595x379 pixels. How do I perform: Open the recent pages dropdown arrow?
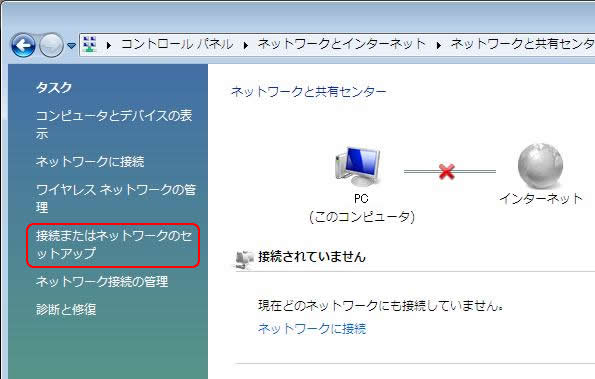[x=71, y=46]
